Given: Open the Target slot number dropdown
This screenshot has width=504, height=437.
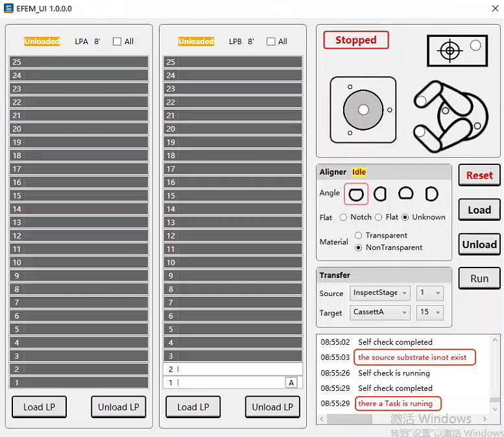Looking at the screenshot, I should click(430, 312).
